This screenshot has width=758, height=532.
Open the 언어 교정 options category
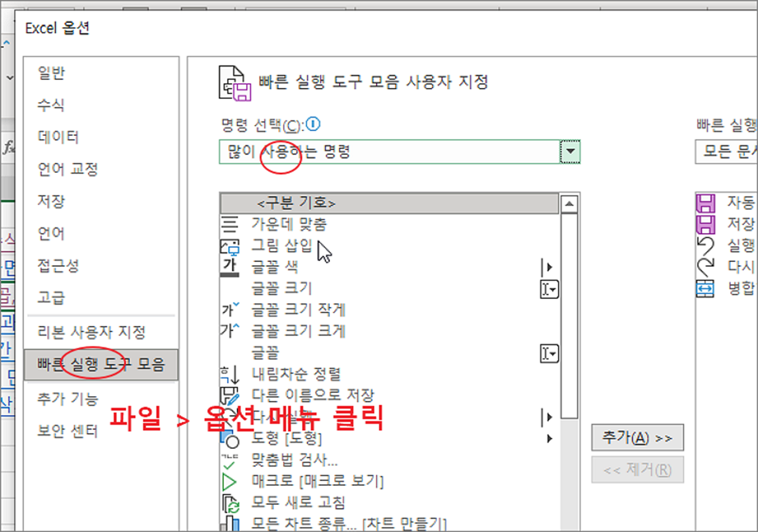(67, 169)
